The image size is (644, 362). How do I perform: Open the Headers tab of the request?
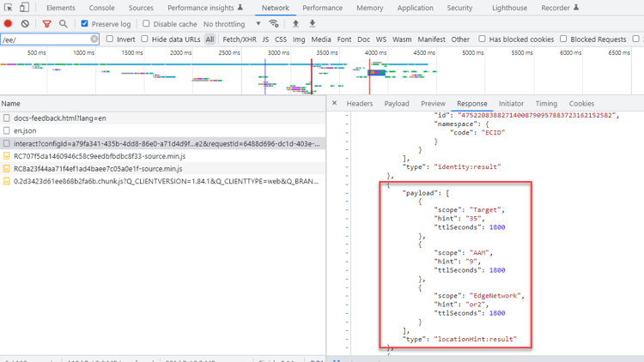coord(359,104)
